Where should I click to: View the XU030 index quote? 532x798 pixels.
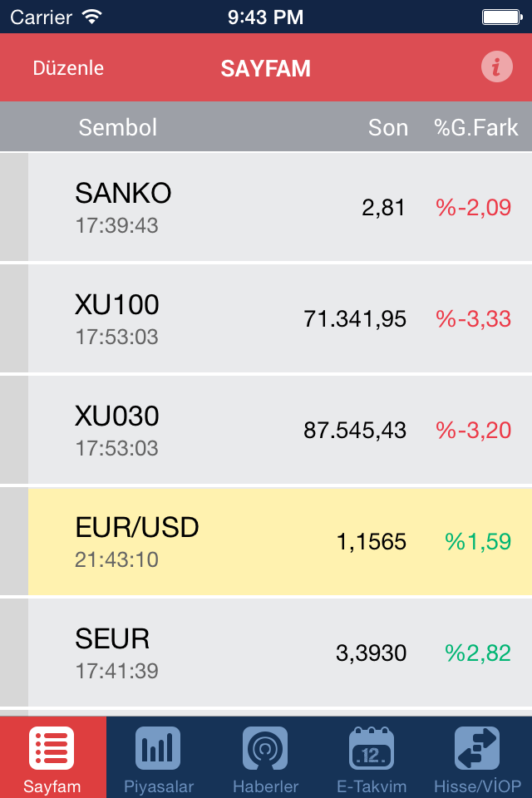point(266,430)
